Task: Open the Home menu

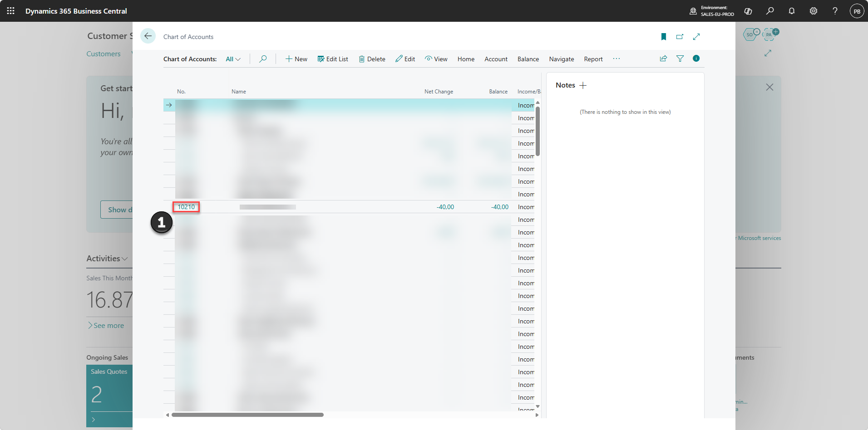Action: coord(466,59)
